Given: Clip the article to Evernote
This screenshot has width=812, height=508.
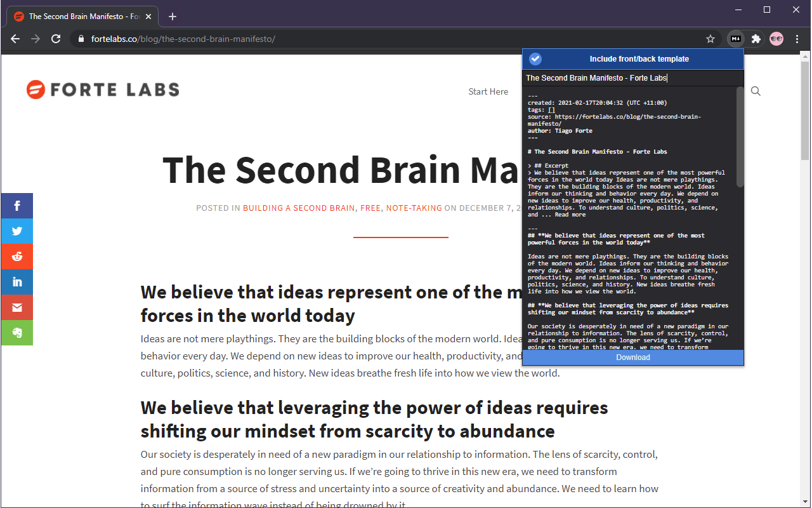Looking at the screenshot, I should [x=16, y=332].
